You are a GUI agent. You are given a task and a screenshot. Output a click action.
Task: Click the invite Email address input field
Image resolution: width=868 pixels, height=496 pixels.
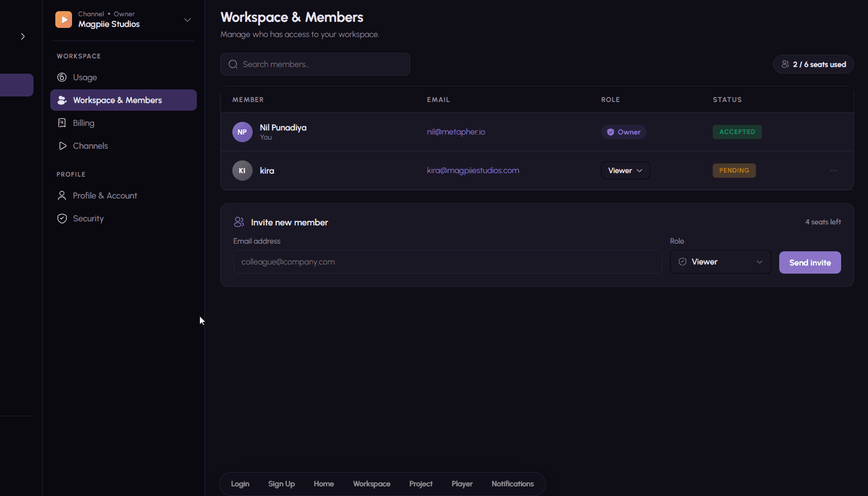point(447,262)
